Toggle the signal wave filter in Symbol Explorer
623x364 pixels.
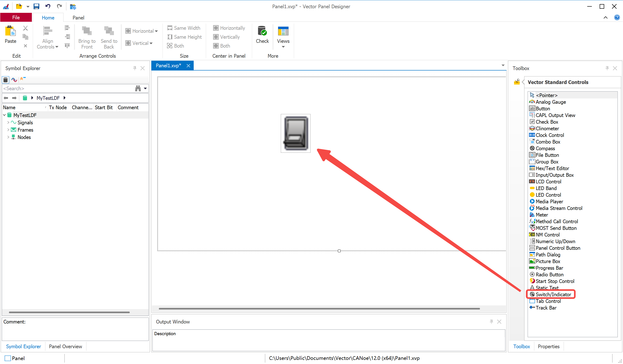pyautogui.click(x=14, y=80)
